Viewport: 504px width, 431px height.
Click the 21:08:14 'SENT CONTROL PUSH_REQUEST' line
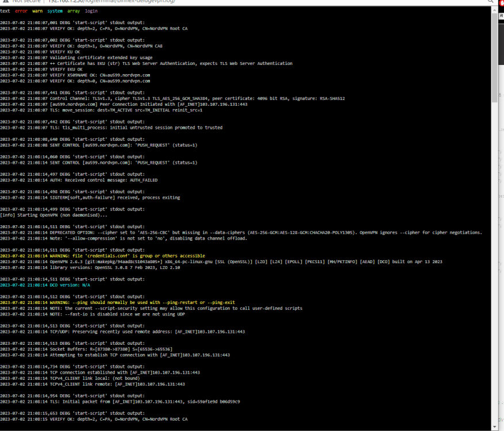coord(99,163)
